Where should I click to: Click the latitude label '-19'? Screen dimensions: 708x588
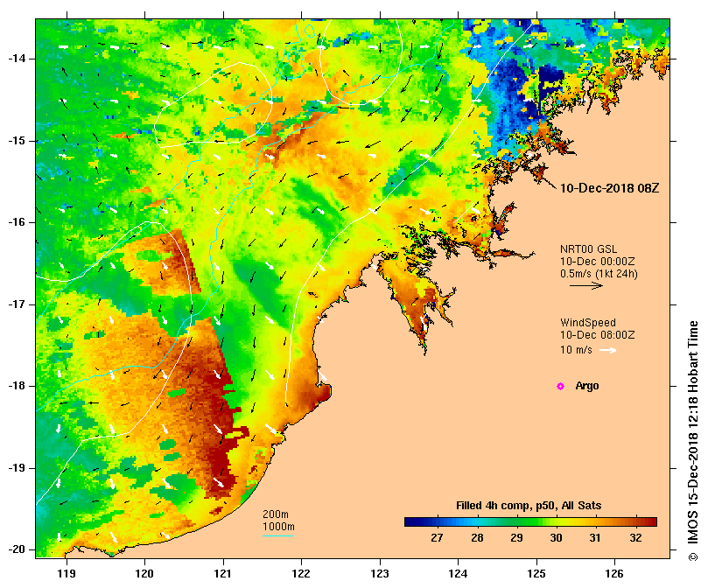pyautogui.click(x=17, y=468)
